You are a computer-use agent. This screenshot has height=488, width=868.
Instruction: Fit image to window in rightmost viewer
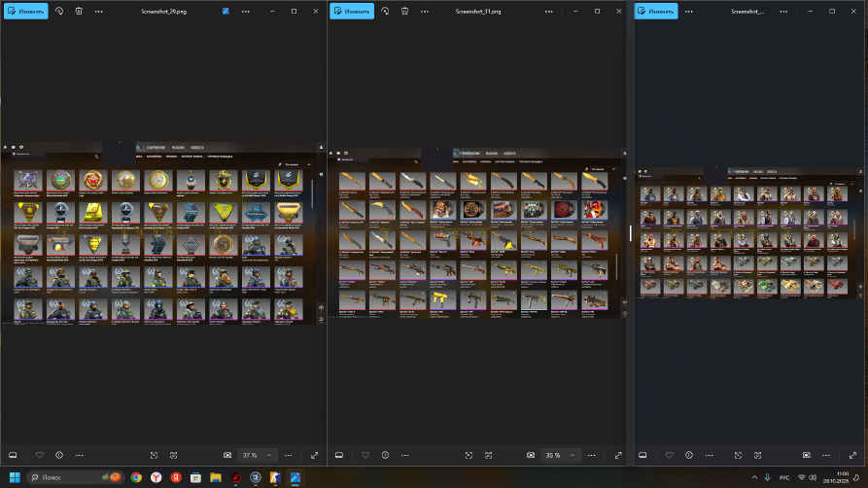point(738,455)
